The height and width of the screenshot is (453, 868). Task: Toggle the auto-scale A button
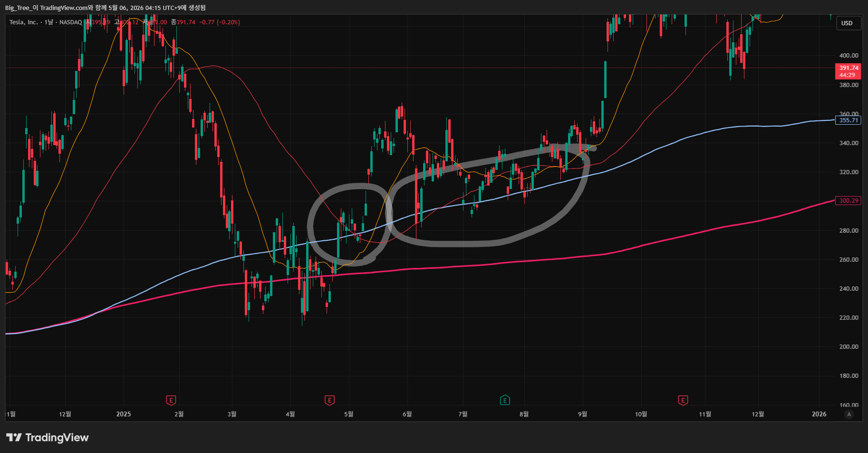pyautogui.click(x=849, y=414)
